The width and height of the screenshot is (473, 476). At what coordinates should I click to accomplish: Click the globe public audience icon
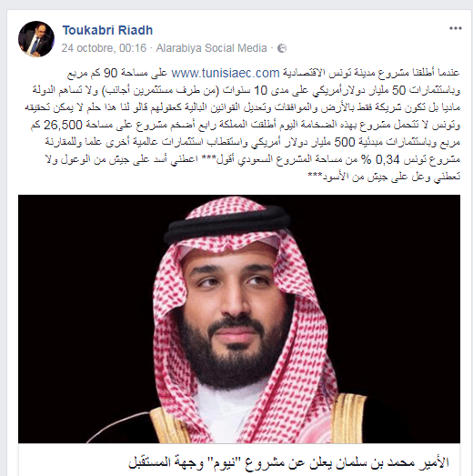pyautogui.click(x=282, y=48)
